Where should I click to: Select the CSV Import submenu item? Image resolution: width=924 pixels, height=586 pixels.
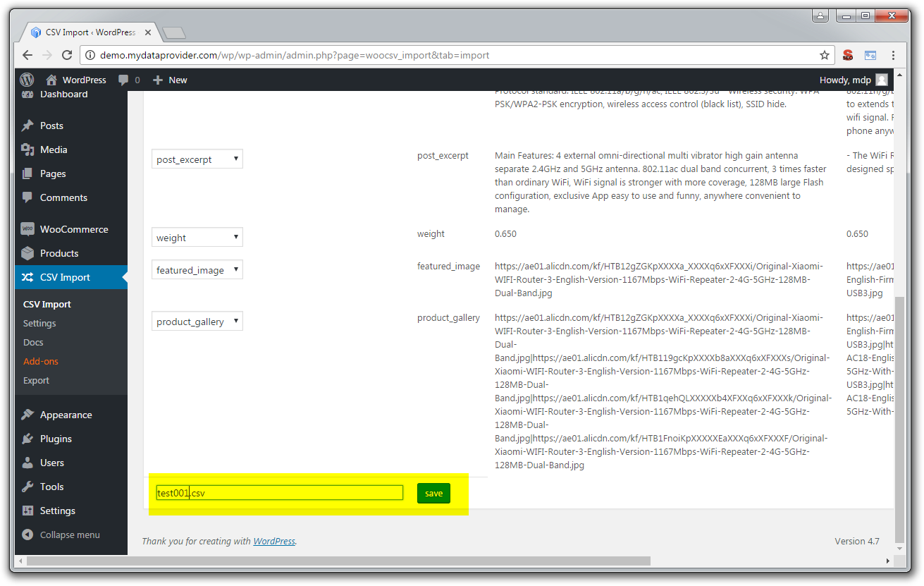(47, 304)
